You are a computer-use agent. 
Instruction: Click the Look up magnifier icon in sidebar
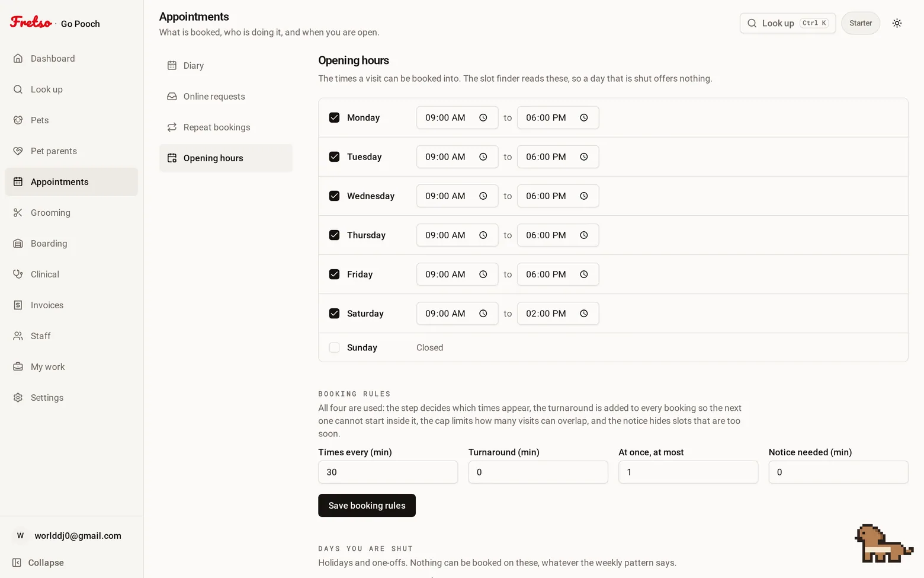pyautogui.click(x=18, y=89)
